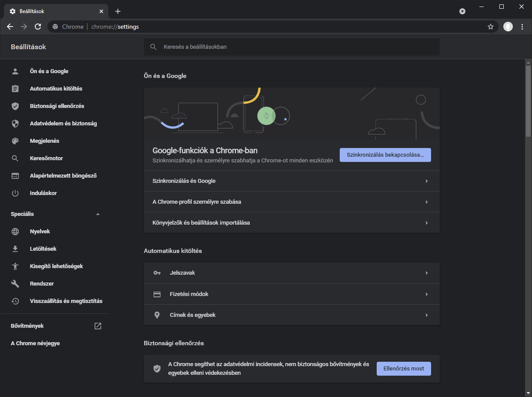Click the page vertical scrollbar thumb
Screen dimensions: 532x397
[x=528, y=101]
